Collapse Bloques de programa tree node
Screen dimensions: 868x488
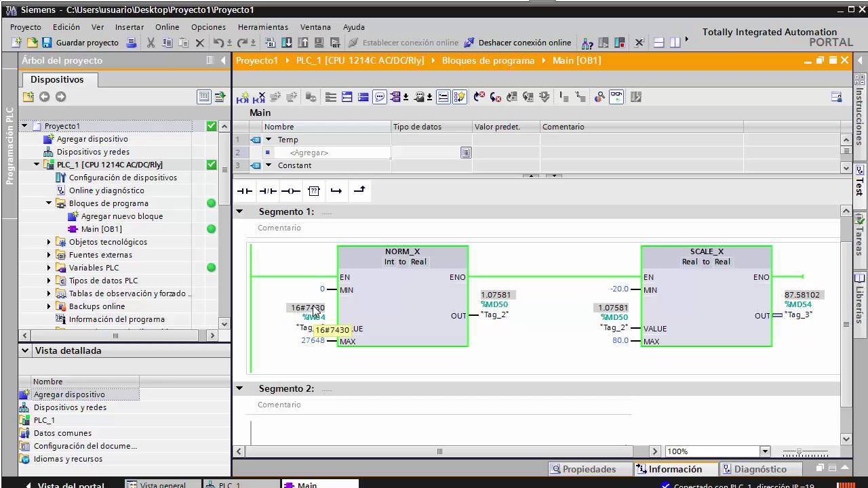point(49,203)
